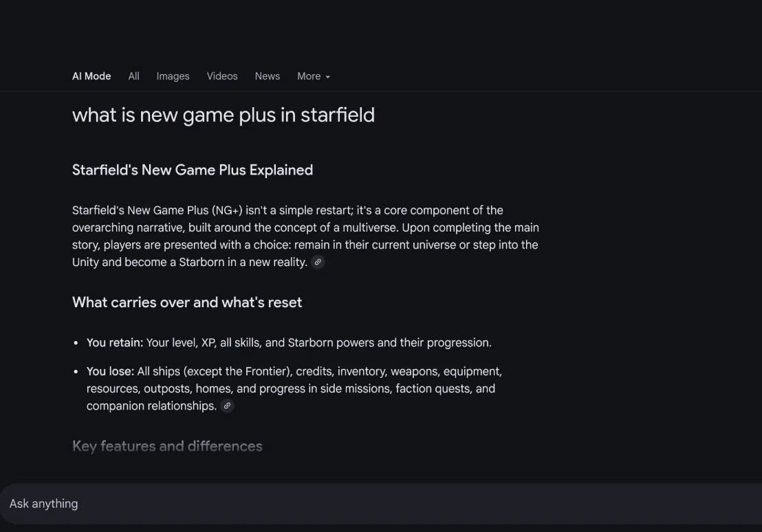Open the Images tab

[173, 76]
